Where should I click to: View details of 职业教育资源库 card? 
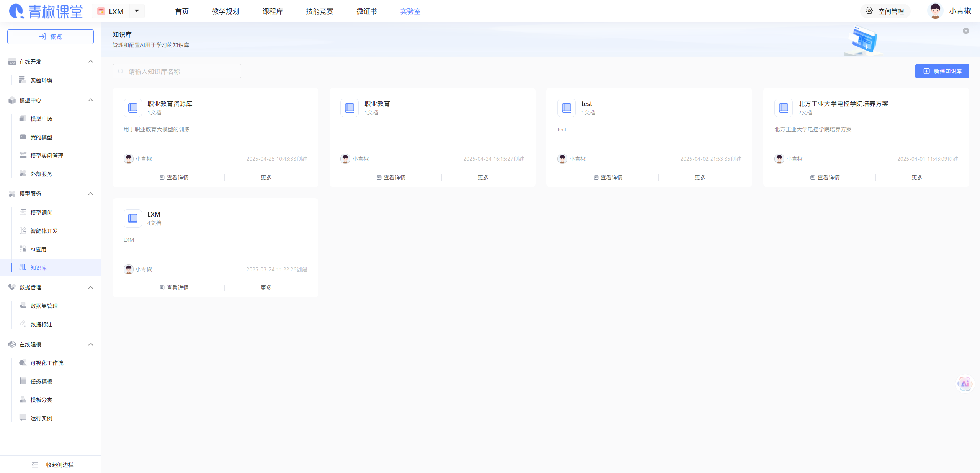tap(174, 178)
